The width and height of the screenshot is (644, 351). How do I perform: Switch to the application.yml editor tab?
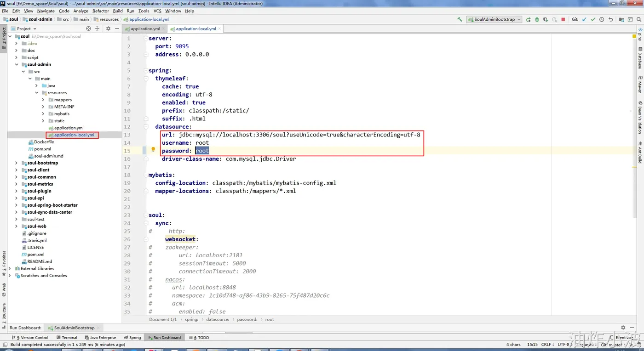[x=145, y=28]
